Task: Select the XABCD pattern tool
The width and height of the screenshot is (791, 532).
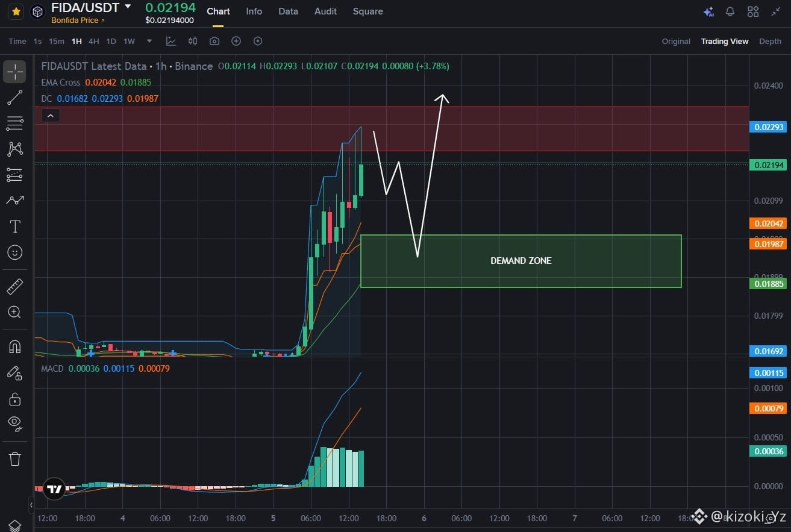Action: point(15,149)
